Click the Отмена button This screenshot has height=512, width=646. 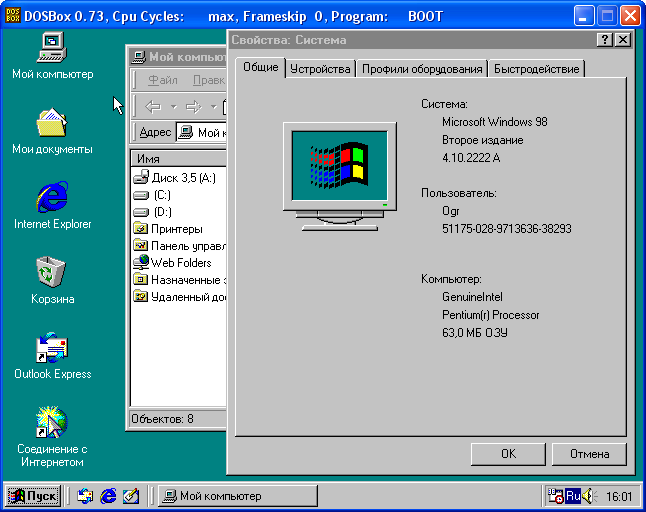coord(589,454)
